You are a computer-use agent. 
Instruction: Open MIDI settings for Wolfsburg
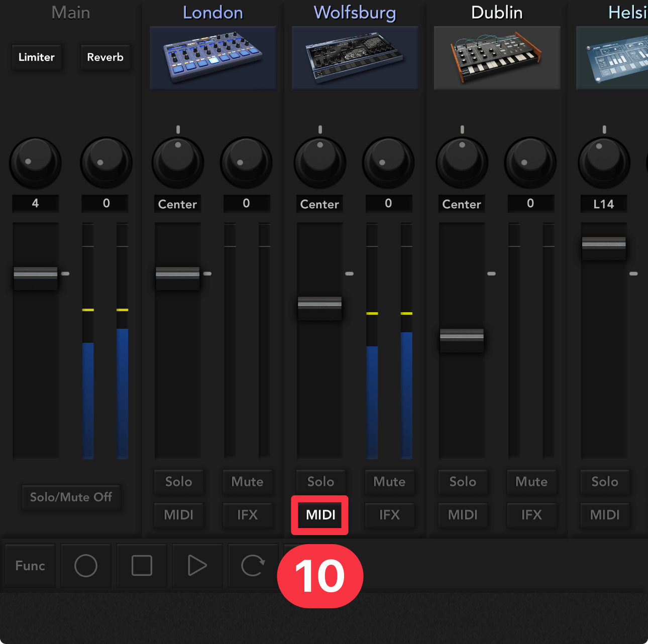coord(320,515)
